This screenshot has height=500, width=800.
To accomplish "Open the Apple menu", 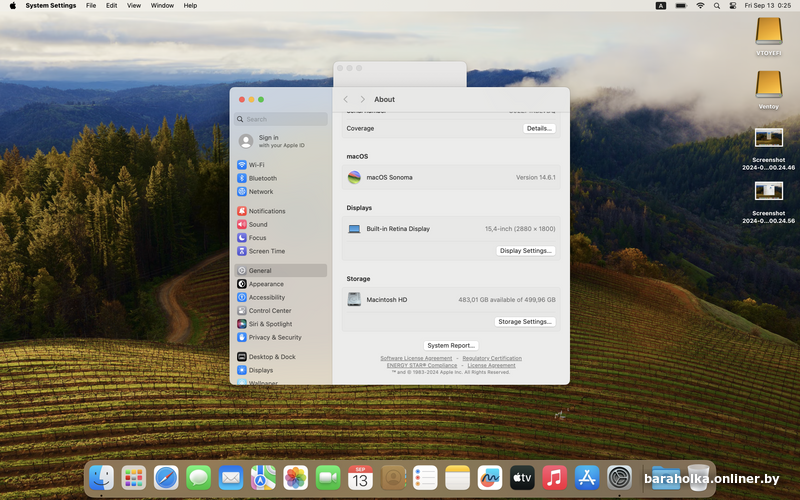I will (x=13, y=6).
